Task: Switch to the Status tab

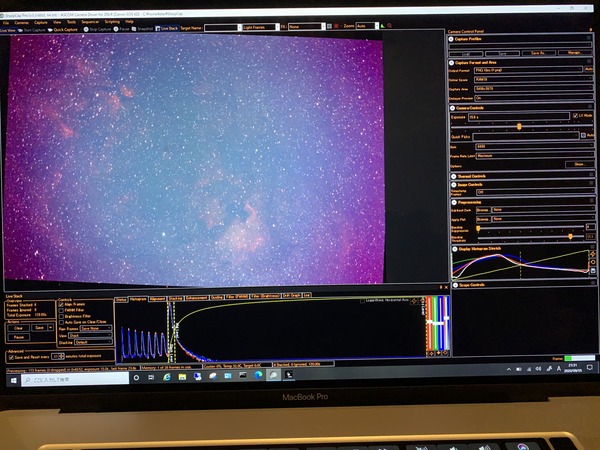Action: [x=121, y=299]
